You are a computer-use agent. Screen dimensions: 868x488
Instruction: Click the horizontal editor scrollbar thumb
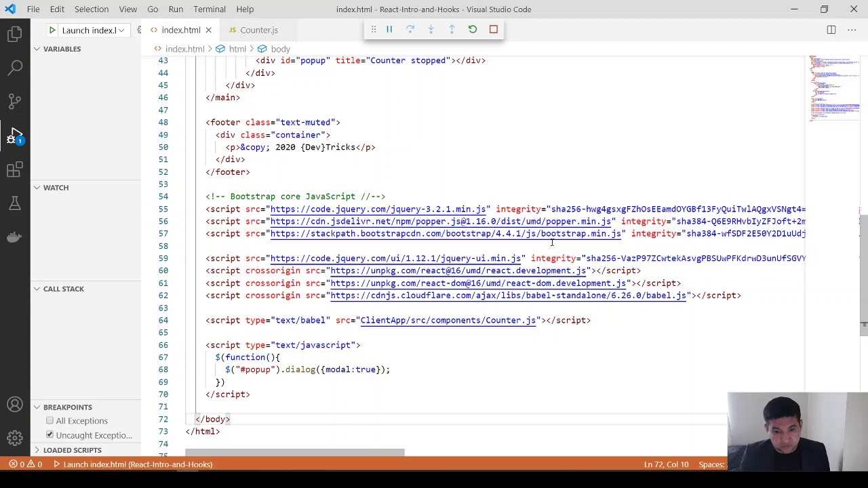pyautogui.click(x=295, y=453)
